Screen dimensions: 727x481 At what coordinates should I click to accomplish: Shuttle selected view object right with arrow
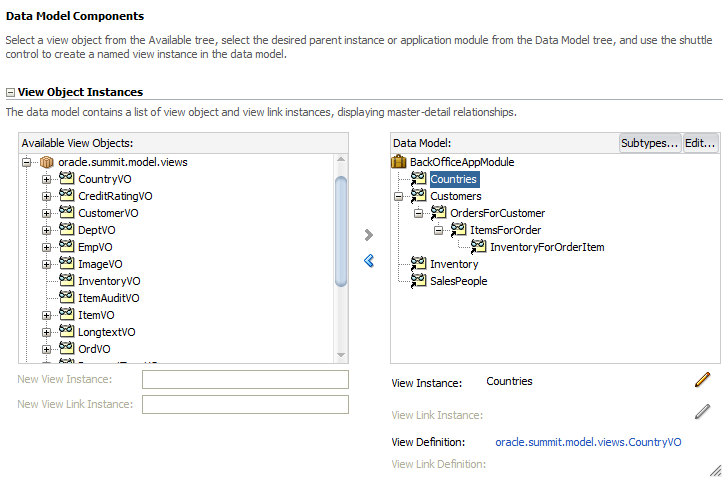[x=369, y=235]
